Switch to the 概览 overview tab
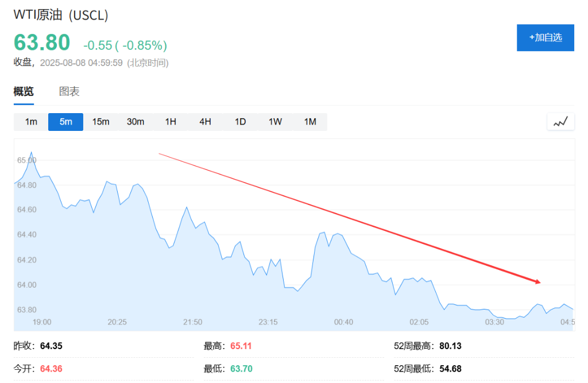This screenshot has height=383, width=588. [x=24, y=91]
